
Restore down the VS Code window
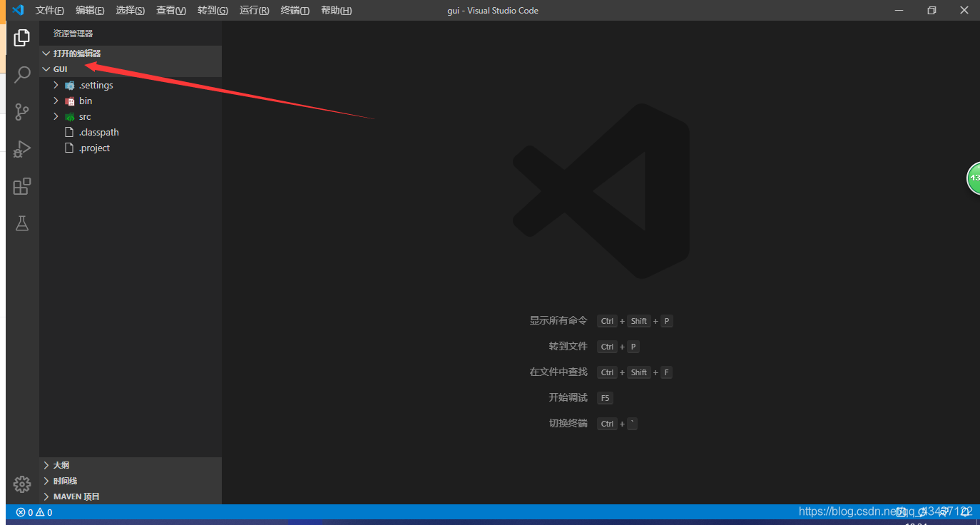coord(931,10)
